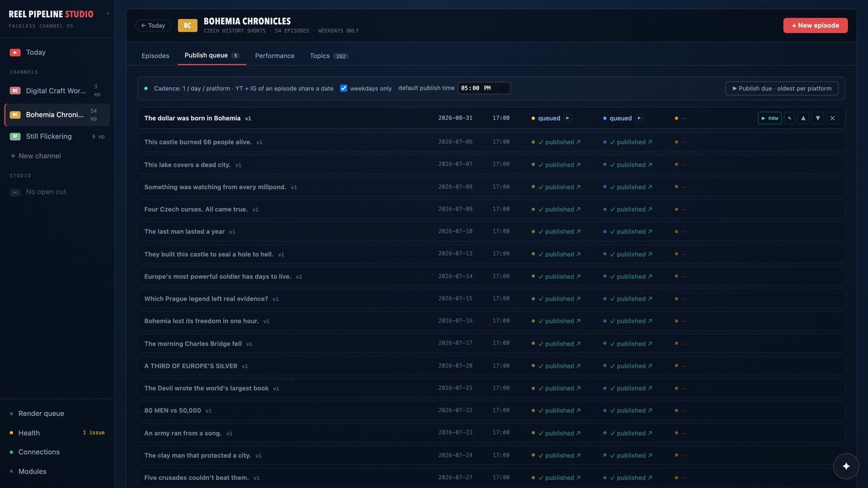Click the row 'A THIRD OF EUROPE'S SILVER'

pyautogui.click(x=491, y=366)
